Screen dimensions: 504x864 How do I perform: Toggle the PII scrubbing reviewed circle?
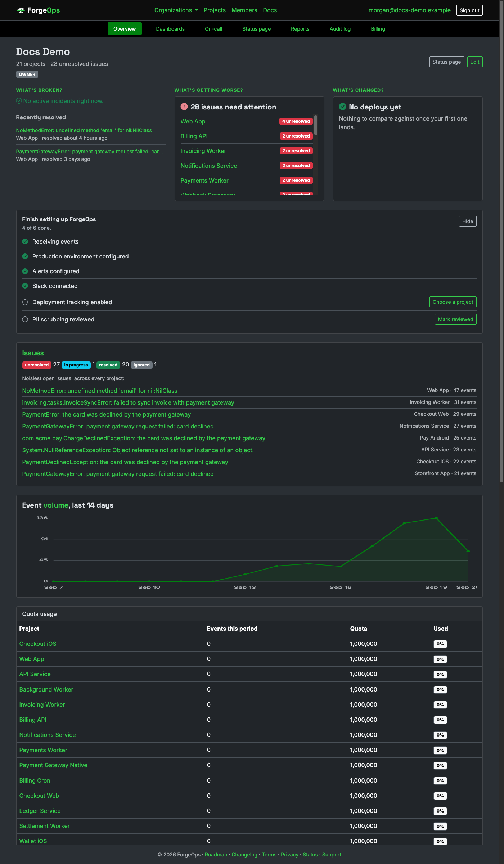point(25,319)
